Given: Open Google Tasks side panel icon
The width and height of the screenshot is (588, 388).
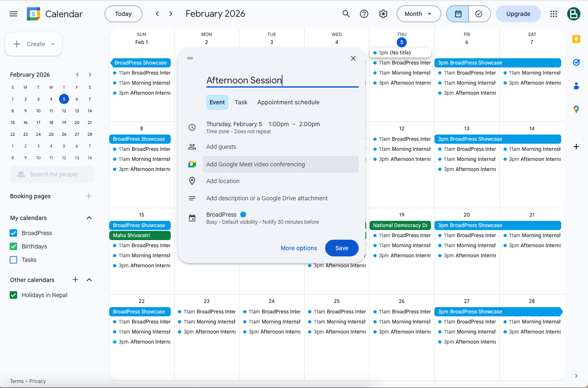Looking at the screenshot, I should (x=576, y=62).
